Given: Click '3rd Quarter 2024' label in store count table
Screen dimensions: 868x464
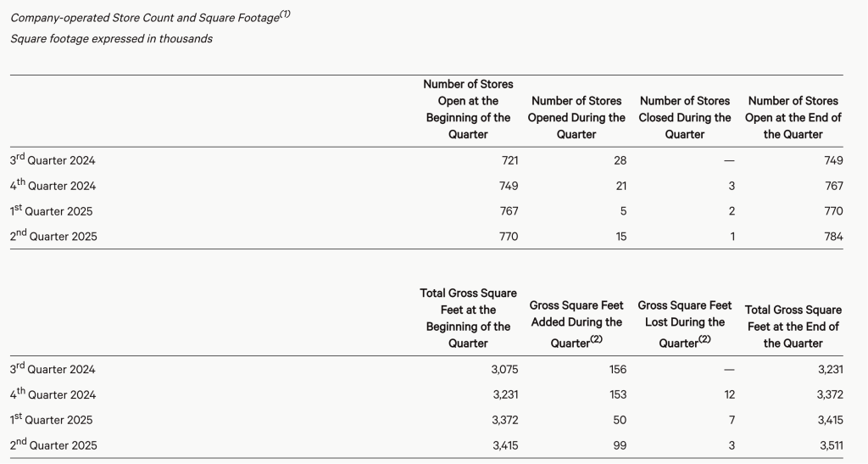Looking at the screenshot, I should click(x=53, y=160).
